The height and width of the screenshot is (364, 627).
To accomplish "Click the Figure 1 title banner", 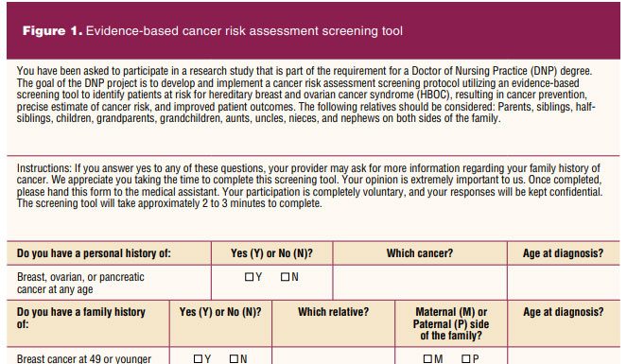I will [313, 31].
